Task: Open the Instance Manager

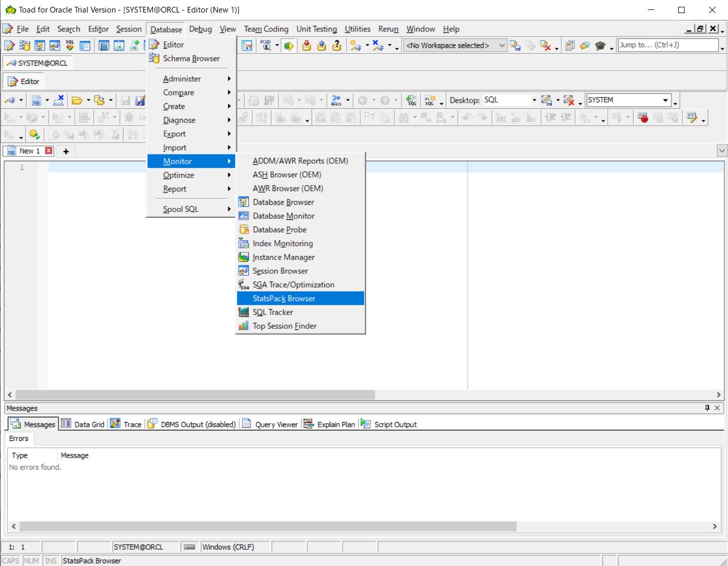Action: 283,257
